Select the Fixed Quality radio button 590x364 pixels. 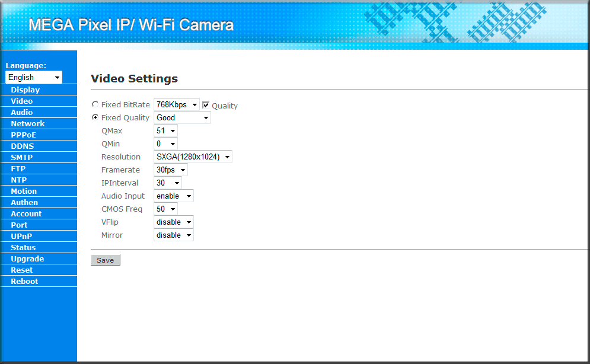[x=95, y=117]
